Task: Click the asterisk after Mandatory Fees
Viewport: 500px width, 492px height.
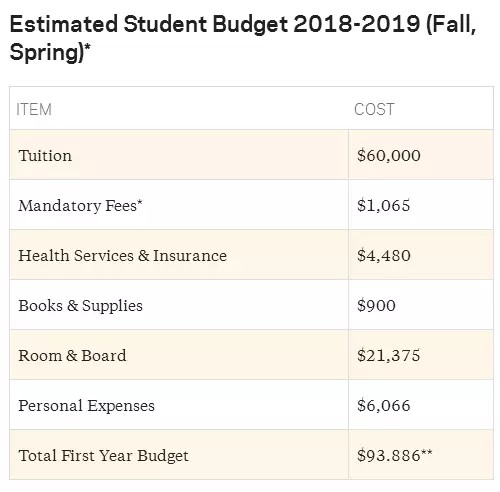Action: [x=140, y=202]
